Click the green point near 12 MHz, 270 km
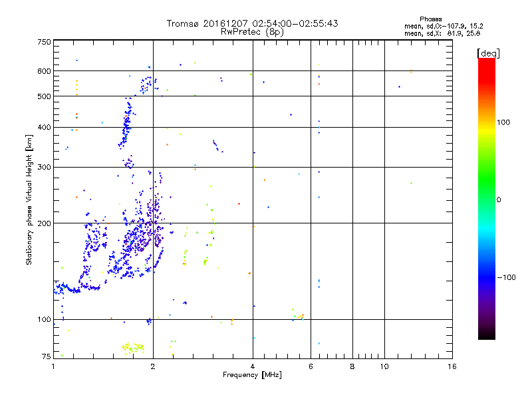The height and width of the screenshot is (399, 532). (411, 184)
